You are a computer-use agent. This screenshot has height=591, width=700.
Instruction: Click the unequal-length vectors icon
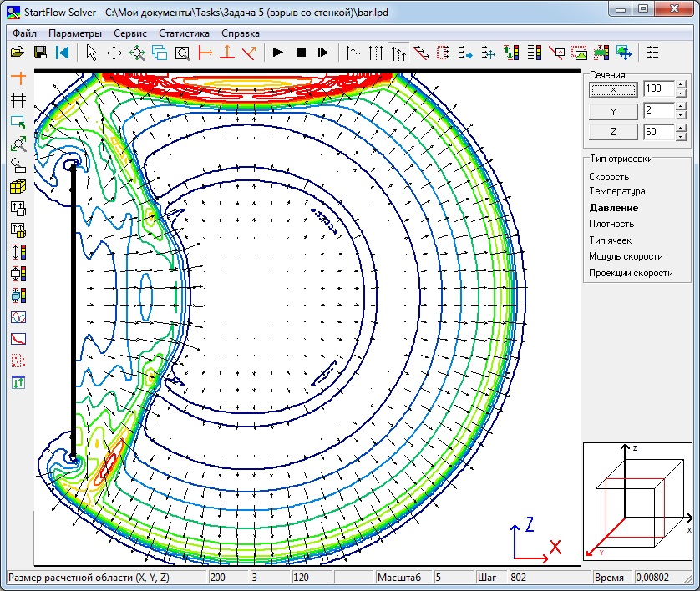[x=353, y=53]
